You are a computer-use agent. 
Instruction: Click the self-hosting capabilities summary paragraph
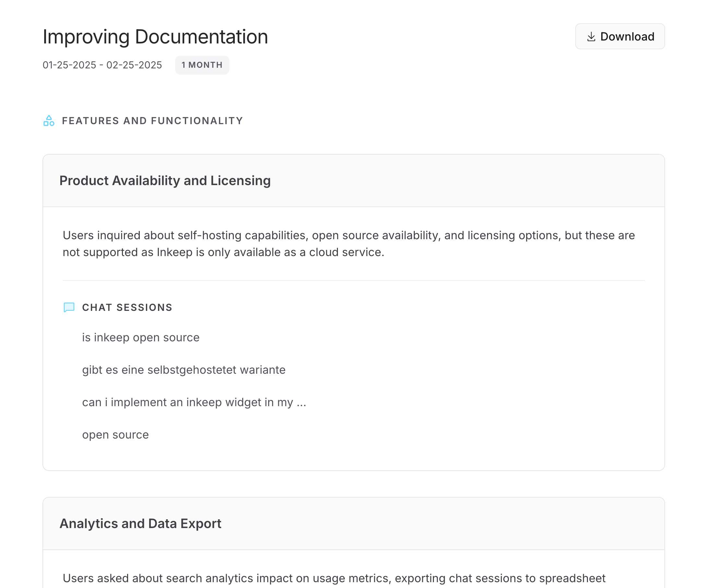(x=349, y=244)
